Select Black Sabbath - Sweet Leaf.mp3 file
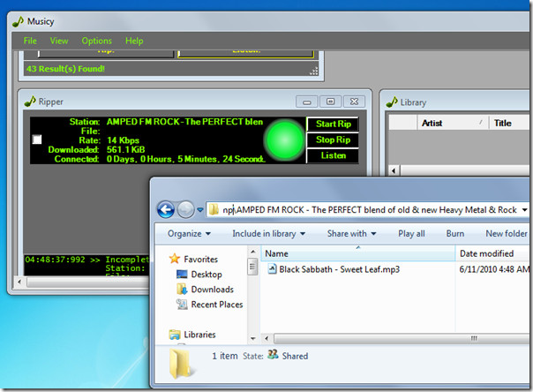The width and height of the screenshot is (533, 392). [x=339, y=269]
